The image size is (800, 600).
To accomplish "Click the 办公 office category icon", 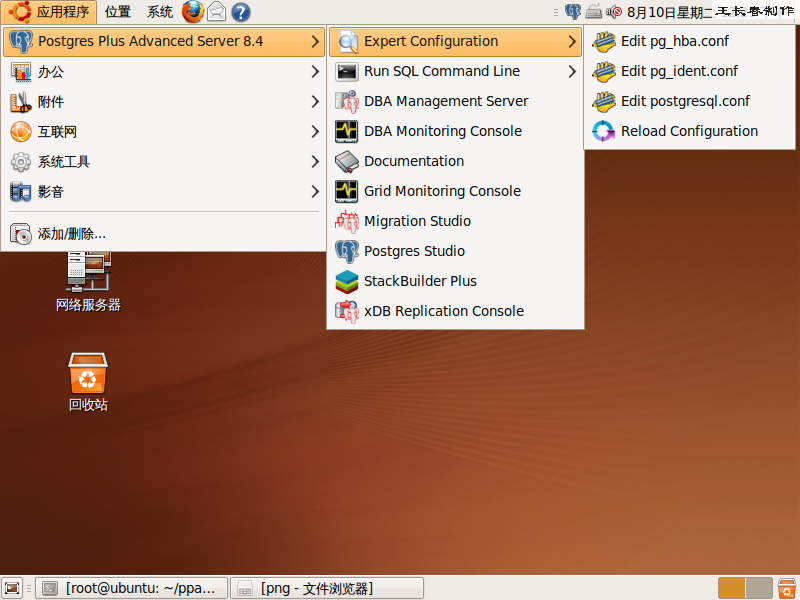I will (21, 72).
